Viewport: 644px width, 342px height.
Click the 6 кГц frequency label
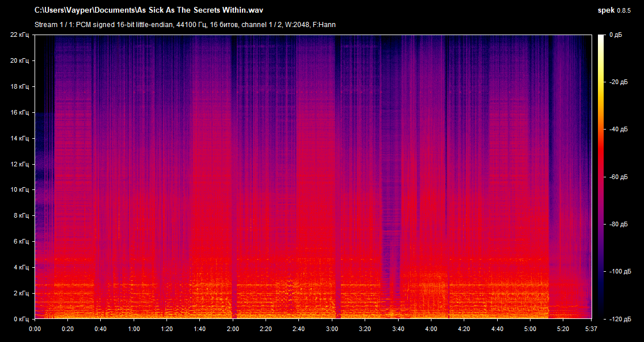tap(21, 241)
